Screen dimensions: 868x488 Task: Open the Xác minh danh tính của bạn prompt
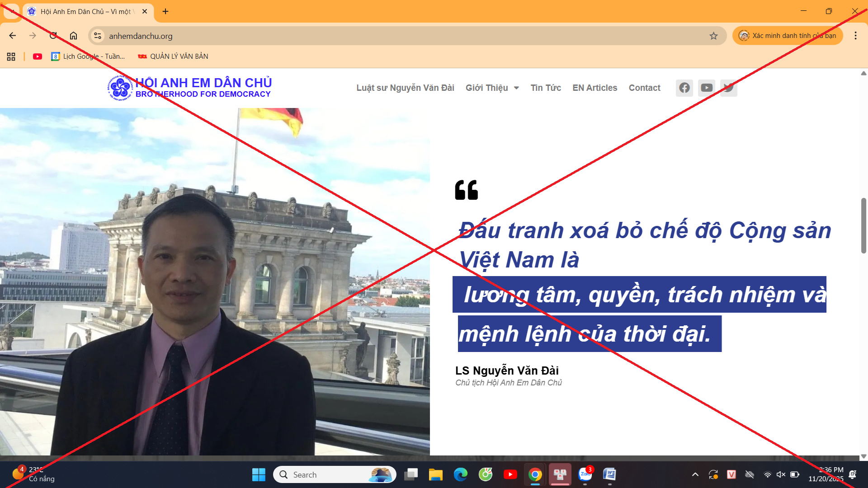788,35
